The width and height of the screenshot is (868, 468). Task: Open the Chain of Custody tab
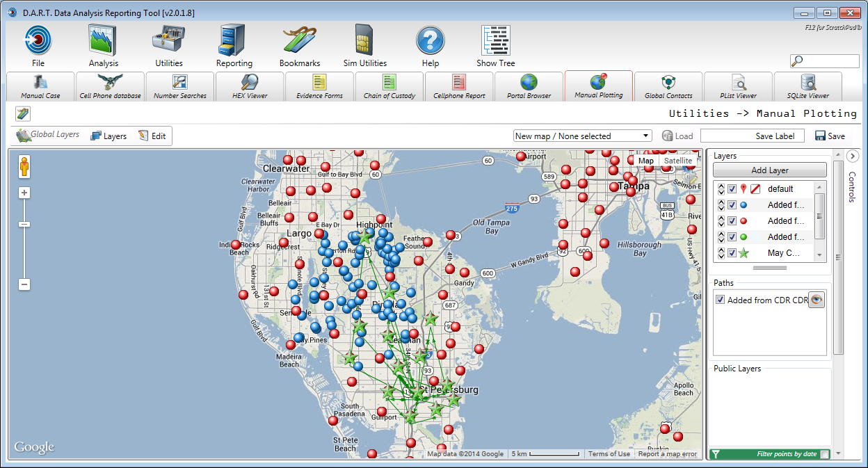pos(389,87)
